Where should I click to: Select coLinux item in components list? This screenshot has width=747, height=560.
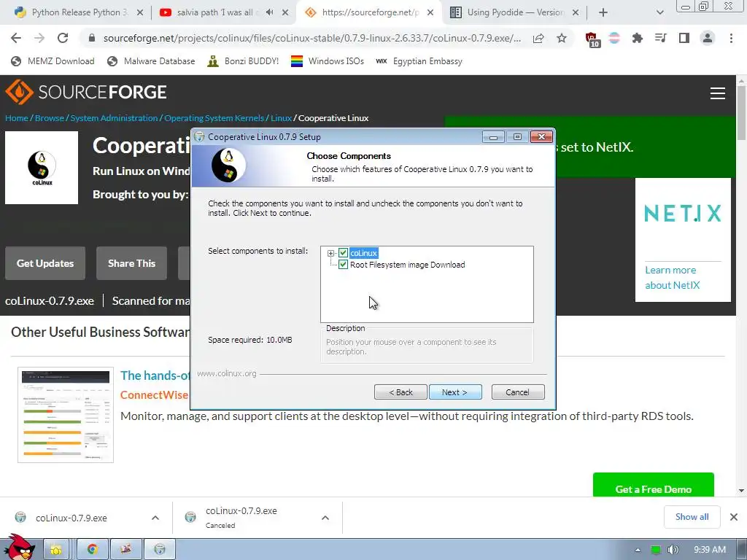pos(363,253)
